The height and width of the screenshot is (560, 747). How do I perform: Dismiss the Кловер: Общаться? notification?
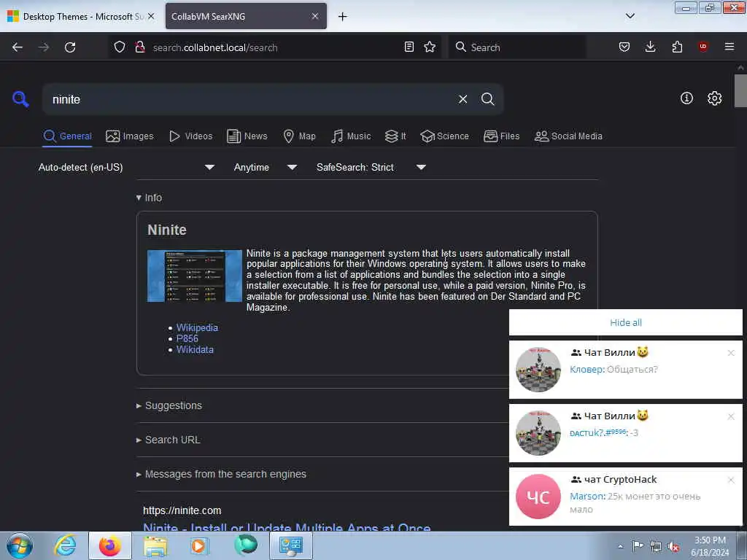coord(731,353)
